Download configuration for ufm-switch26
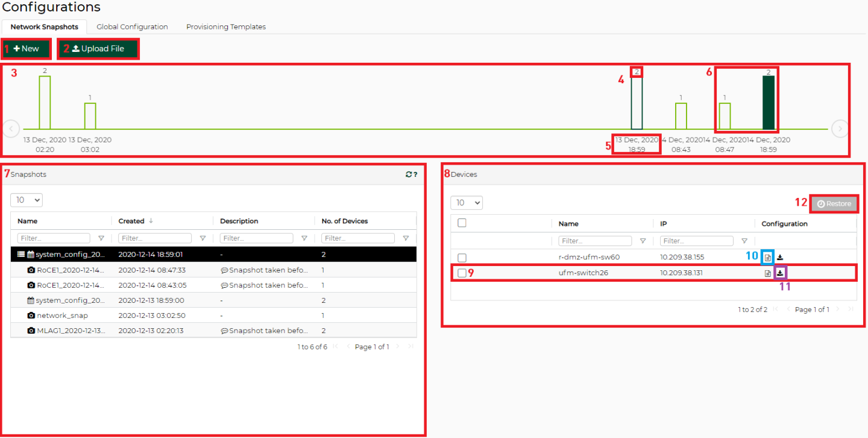868x438 pixels. click(x=780, y=273)
